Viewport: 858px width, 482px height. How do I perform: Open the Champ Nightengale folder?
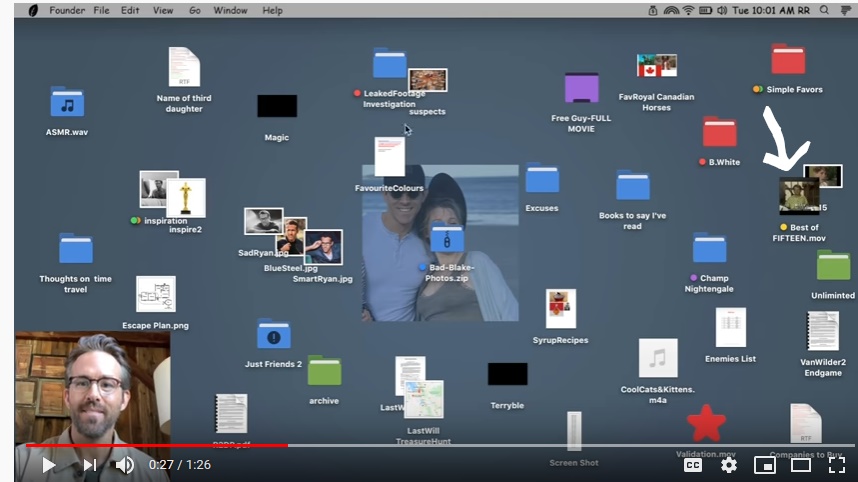(x=709, y=248)
